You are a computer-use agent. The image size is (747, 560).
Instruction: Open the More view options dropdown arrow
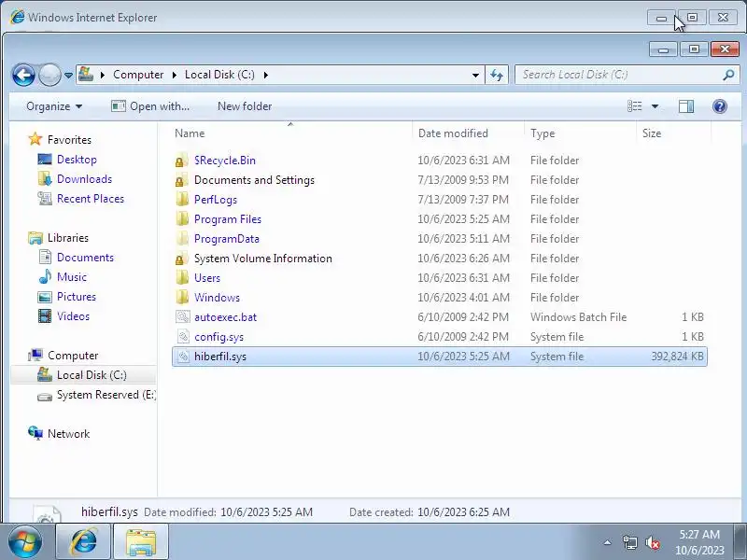pos(655,106)
